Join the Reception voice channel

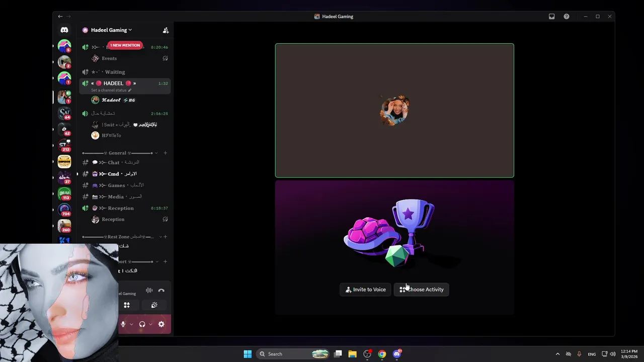click(125, 208)
